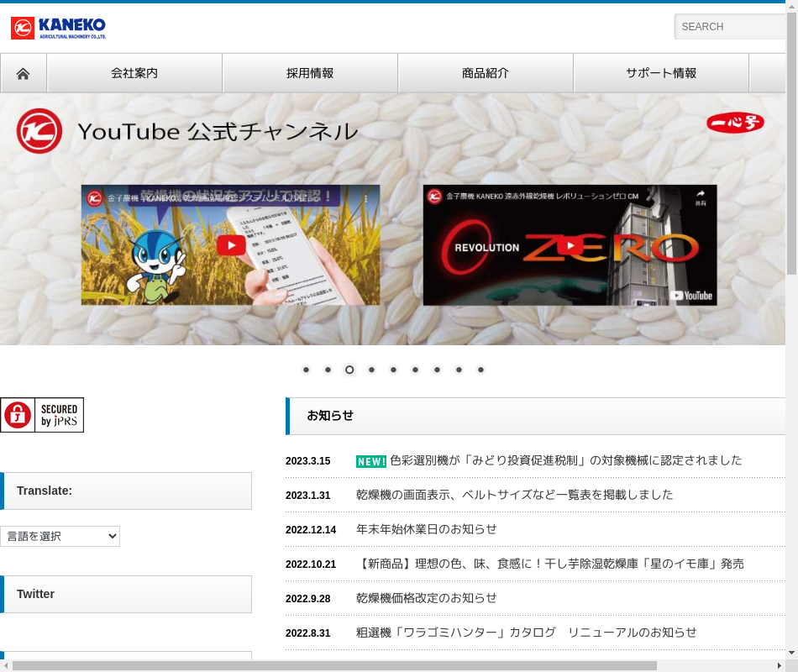Click the Secured by JPRS seal

[42, 415]
